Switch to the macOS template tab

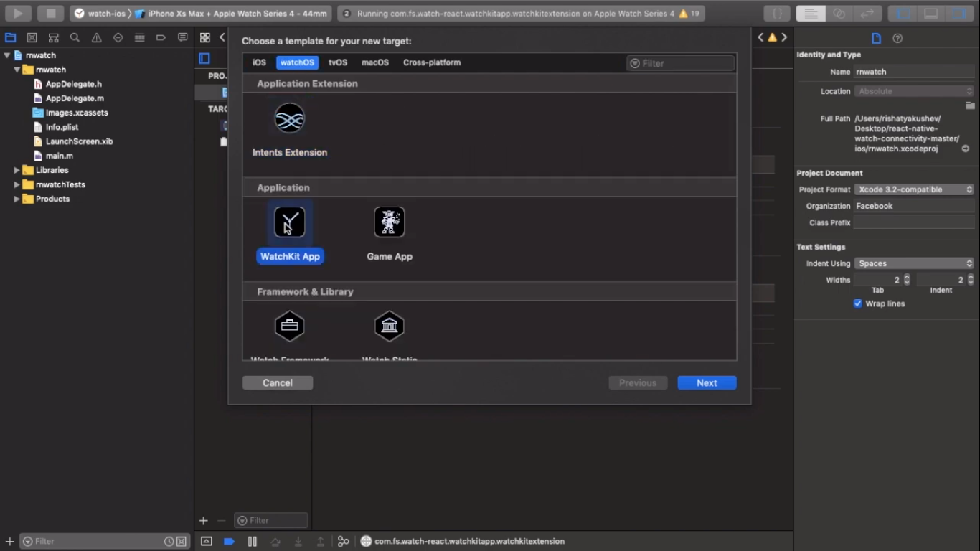[375, 62]
